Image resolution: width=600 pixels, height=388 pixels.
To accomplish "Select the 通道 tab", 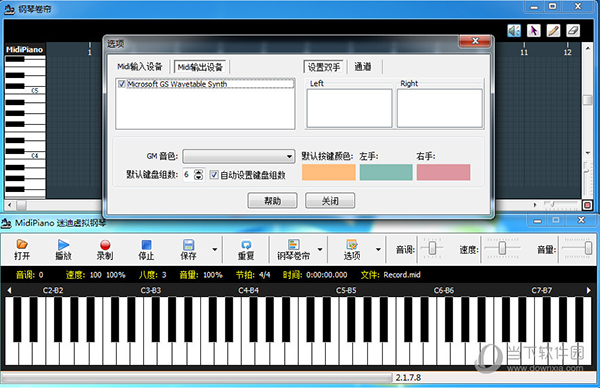I will coord(362,67).
